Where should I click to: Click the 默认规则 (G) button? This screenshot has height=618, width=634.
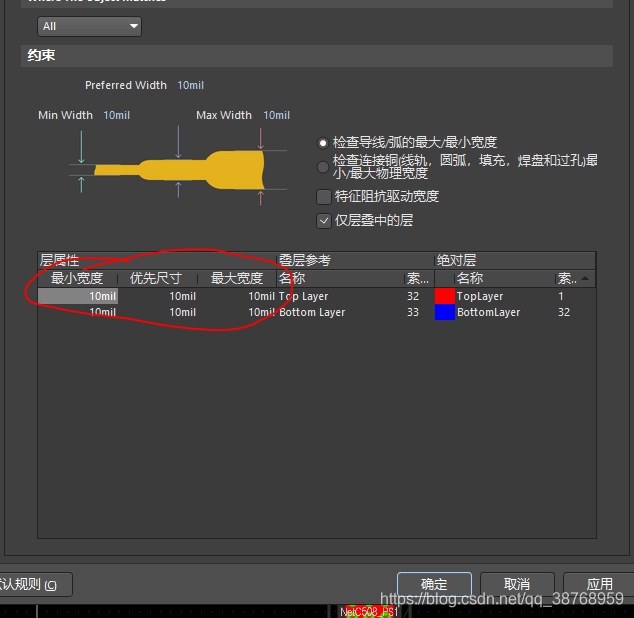tap(36, 584)
